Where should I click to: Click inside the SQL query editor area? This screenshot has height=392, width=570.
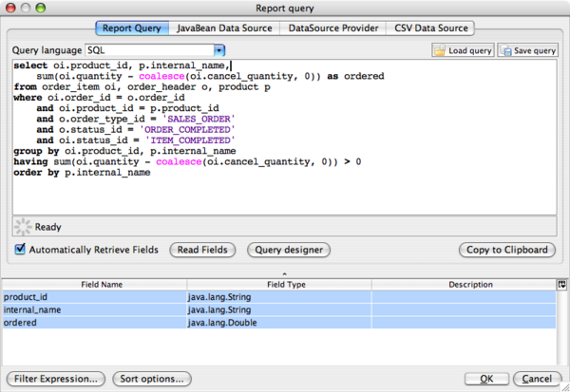(285, 138)
